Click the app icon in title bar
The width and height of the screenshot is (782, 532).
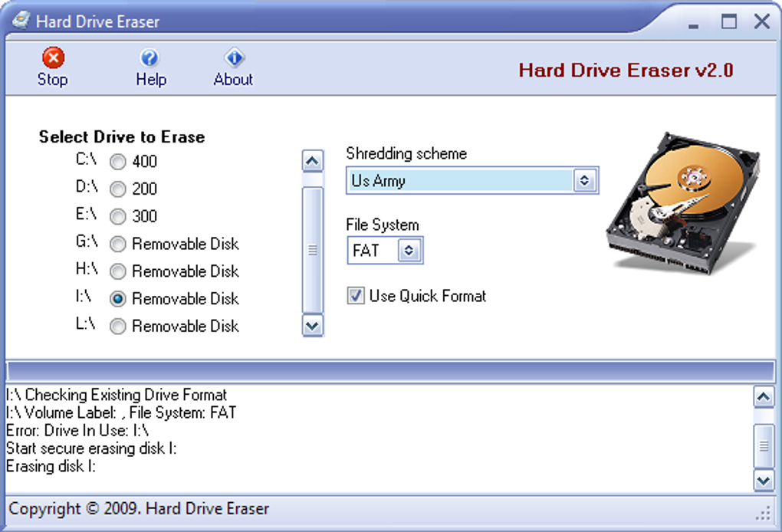click(x=21, y=21)
